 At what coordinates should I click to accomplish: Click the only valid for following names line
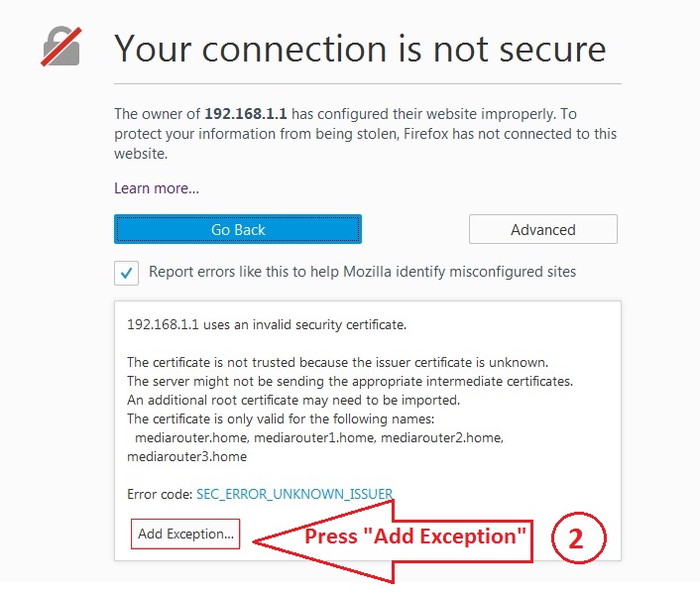[281, 418]
